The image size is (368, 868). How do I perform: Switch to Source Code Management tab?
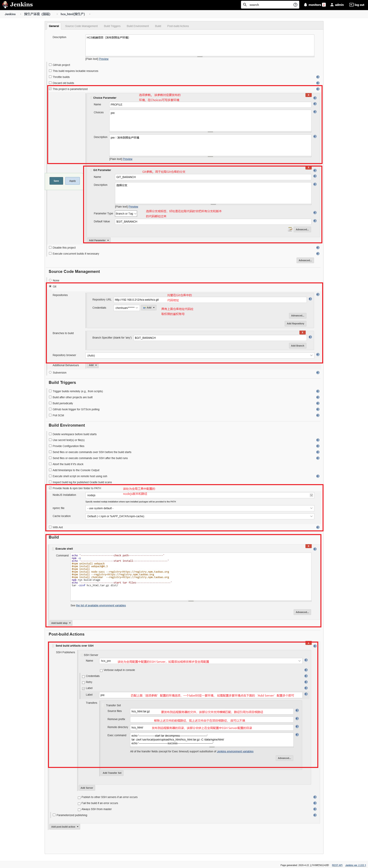tap(81, 26)
